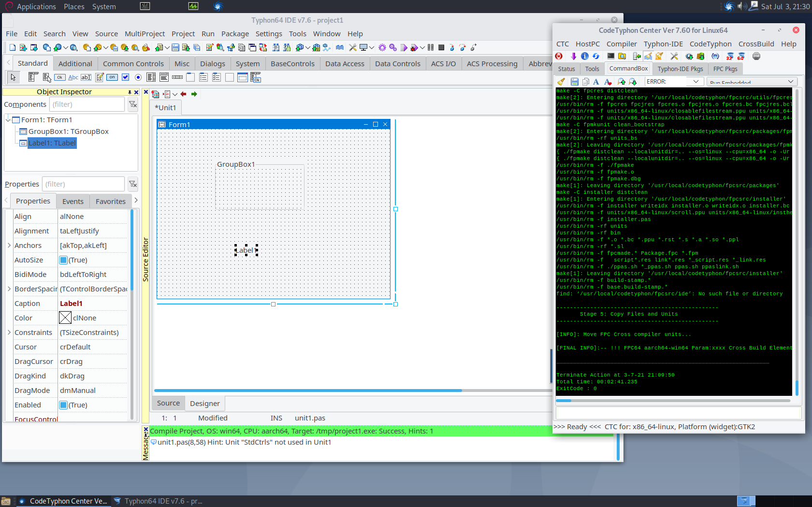Toggle the AutoSize True checkbox
812x507 pixels.
pos(63,260)
